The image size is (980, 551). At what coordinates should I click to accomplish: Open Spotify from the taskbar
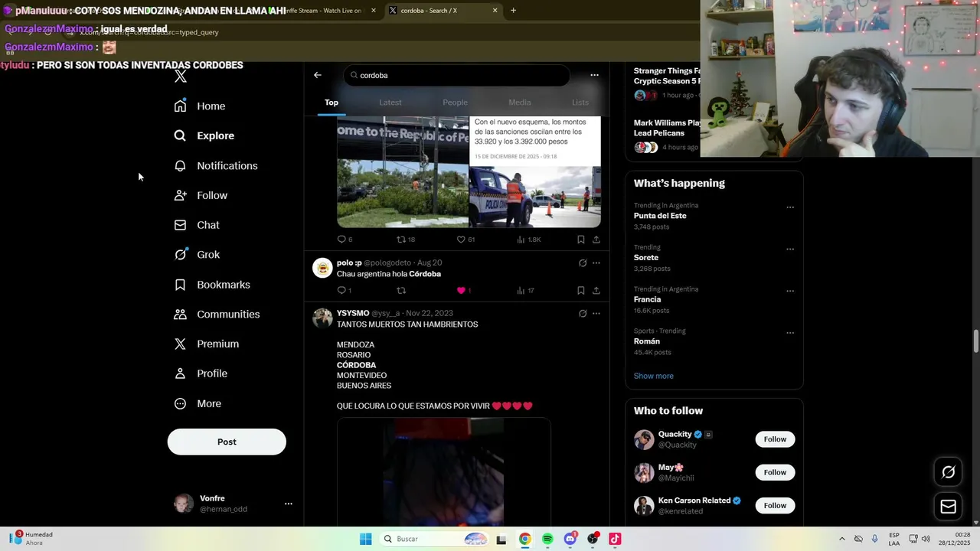[x=547, y=539]
